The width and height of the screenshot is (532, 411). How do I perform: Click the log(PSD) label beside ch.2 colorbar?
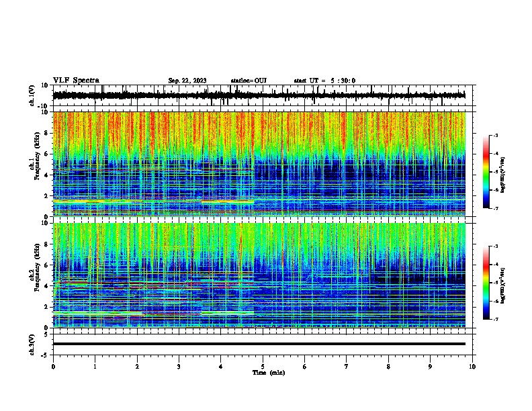pos(503,285)
